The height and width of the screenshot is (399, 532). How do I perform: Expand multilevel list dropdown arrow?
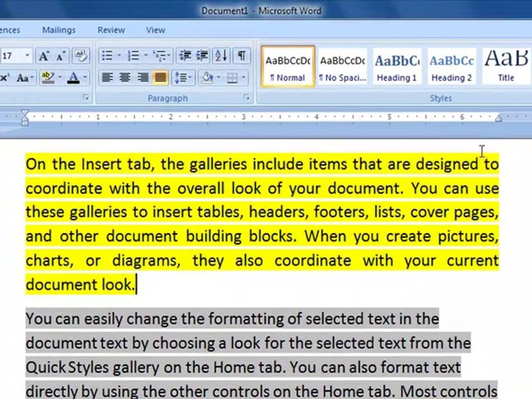pos(169,55)
